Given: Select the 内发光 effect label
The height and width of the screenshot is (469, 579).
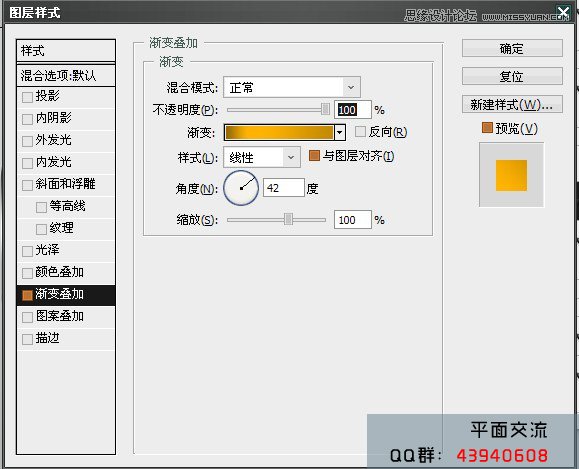Looking at the screenshot, I should pyautogui.click(x=53, y=162).
